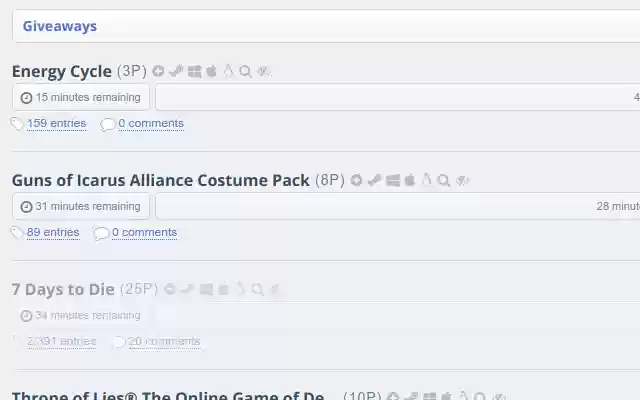Open the Guns of Icarus Alliance Costume Pack title

pyautogui.click(x=160, y=180)
